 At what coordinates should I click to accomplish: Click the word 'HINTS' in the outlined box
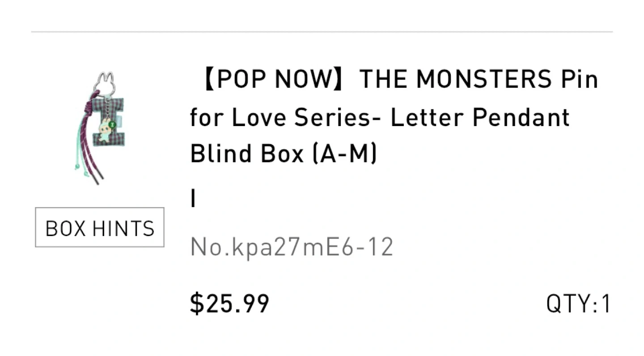(x=123, y=228)
